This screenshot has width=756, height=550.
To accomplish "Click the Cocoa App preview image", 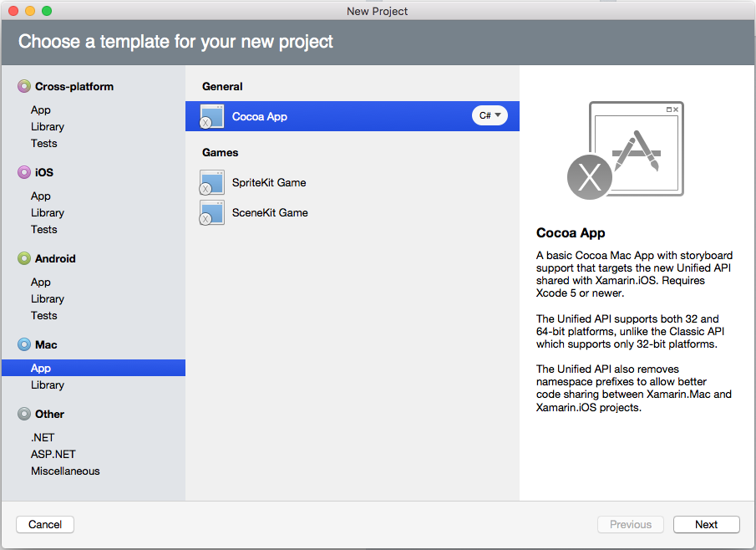I will [x=637, y=149].
